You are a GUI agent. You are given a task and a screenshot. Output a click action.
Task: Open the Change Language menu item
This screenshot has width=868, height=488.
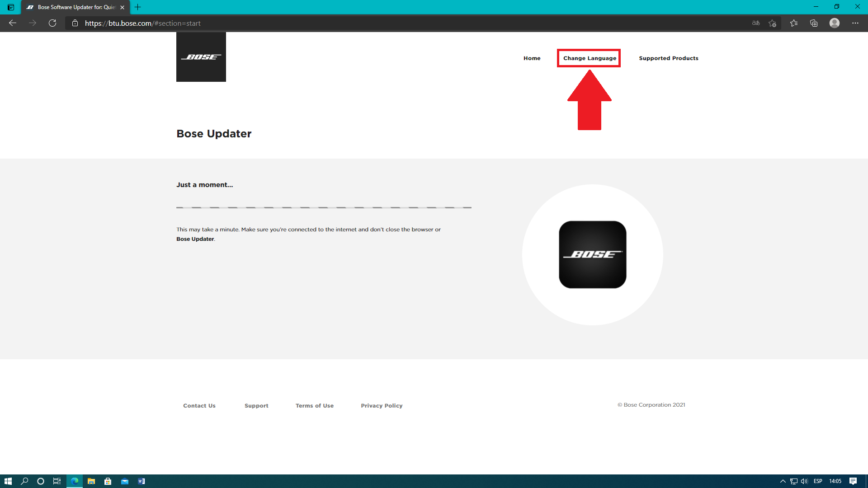[589, 58]
